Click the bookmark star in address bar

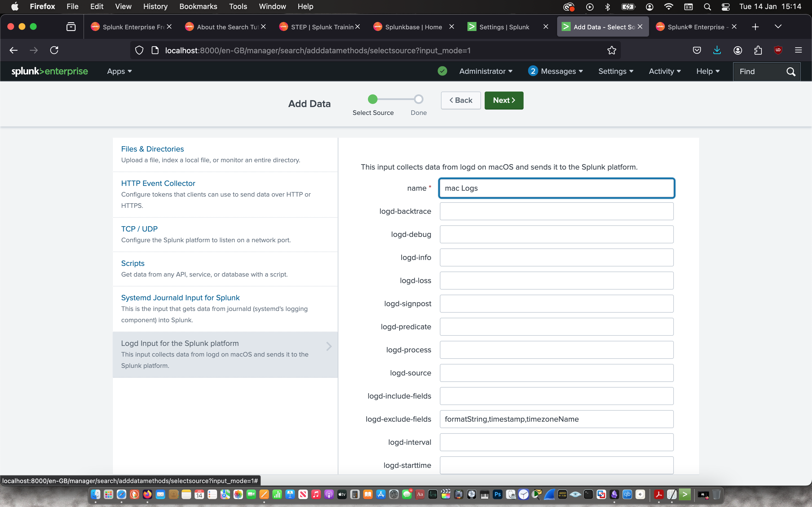point(611,50)
